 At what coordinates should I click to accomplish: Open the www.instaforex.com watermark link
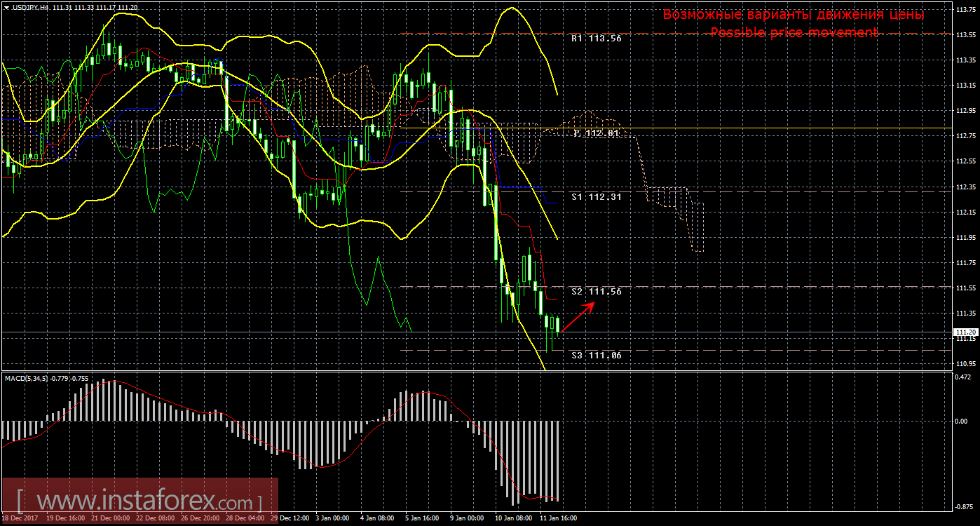tap(139, 502)
